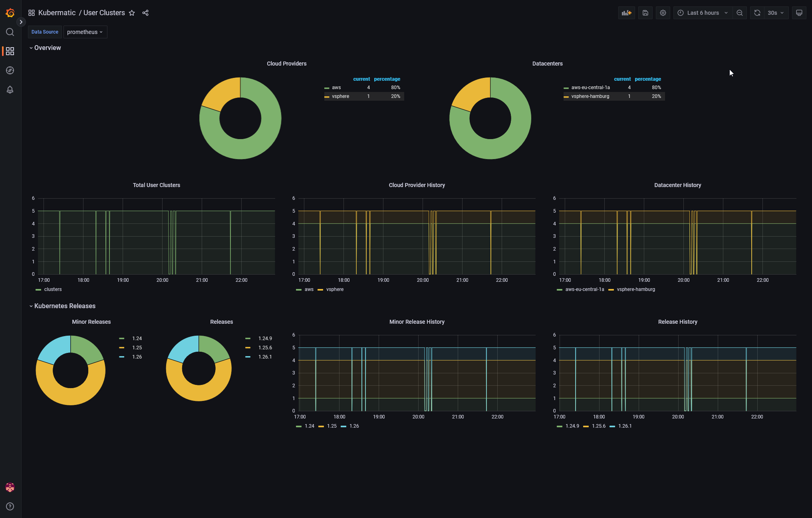Open the Explore compass in sidebar
This screenshot has height=518, width=812.
(x=10, y=70)
